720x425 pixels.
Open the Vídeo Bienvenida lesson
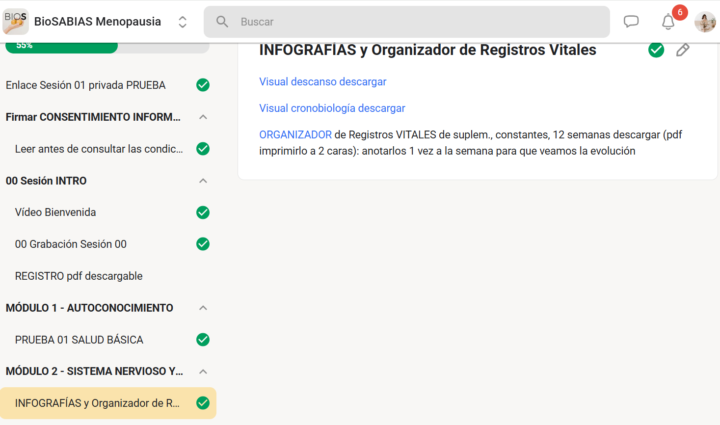pos(55,212)
